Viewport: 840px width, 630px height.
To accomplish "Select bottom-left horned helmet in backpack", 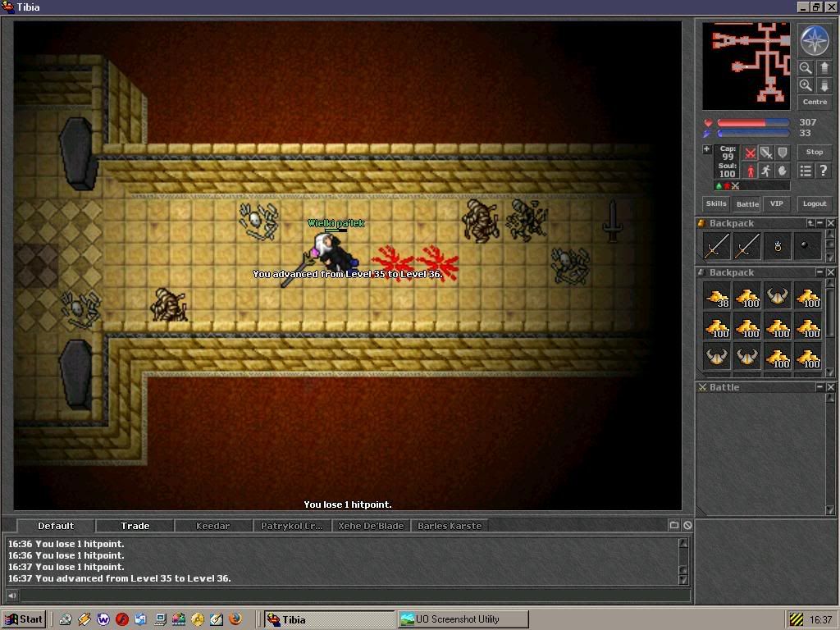I will point(717,356).
